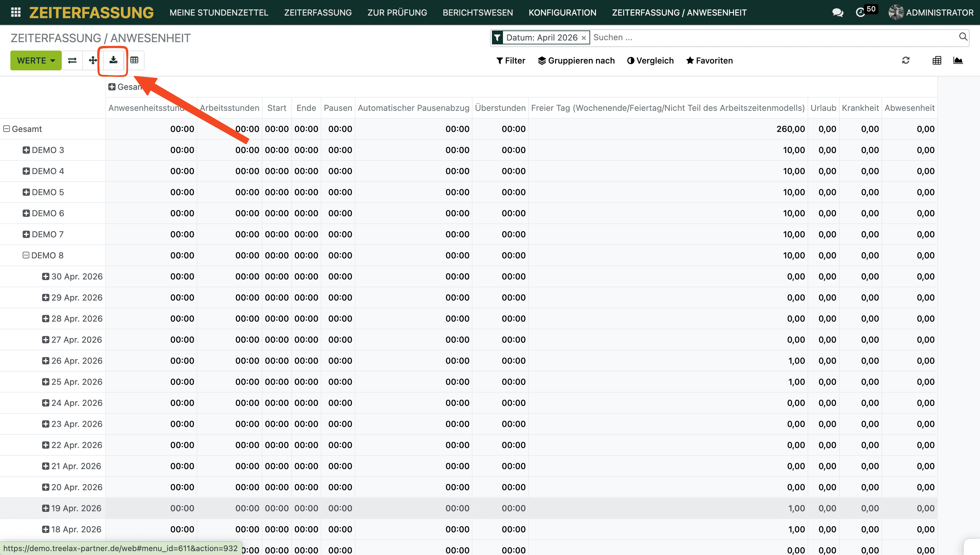Click the Favoriten button

click(709, 60)
